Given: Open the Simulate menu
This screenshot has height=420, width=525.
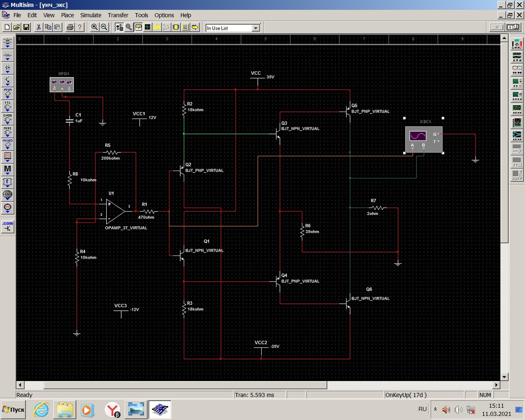Looking at the screenshot, I should coord(91,15).
